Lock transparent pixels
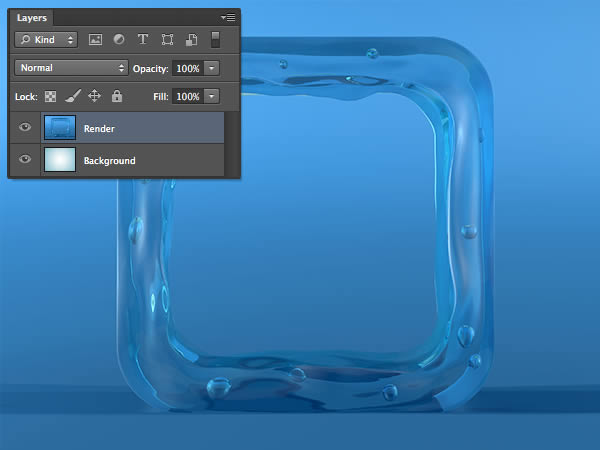The image size is (600, 450). (x=51, y=96)
